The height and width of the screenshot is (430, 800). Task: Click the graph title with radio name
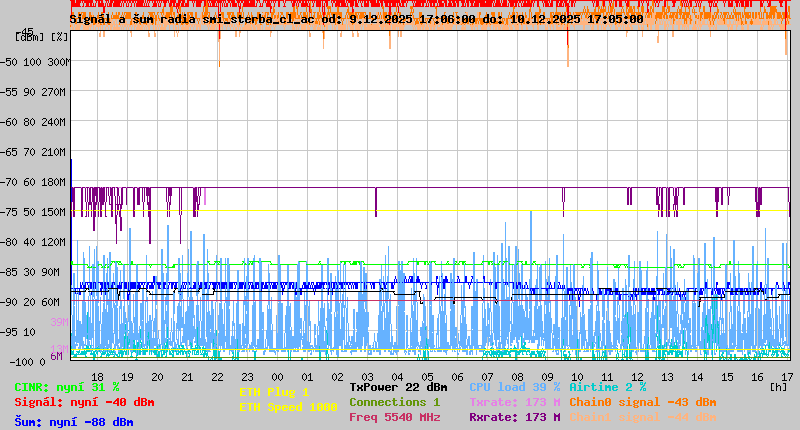[356, 19]
